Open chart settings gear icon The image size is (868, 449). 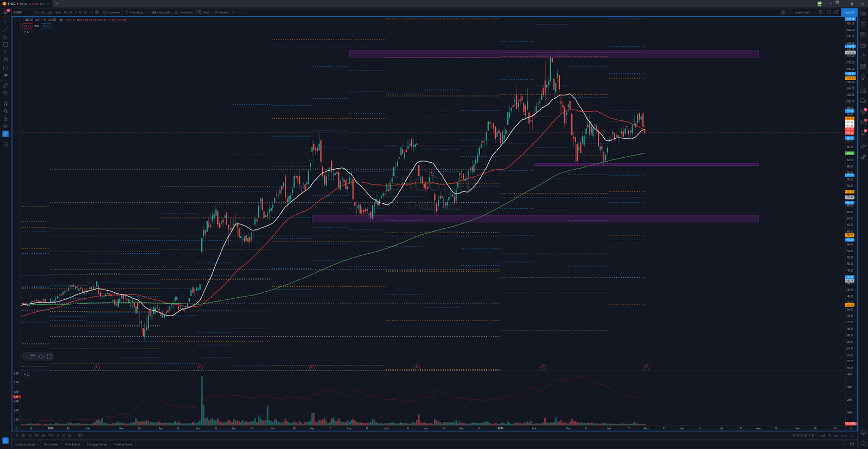tap(820, 12)
